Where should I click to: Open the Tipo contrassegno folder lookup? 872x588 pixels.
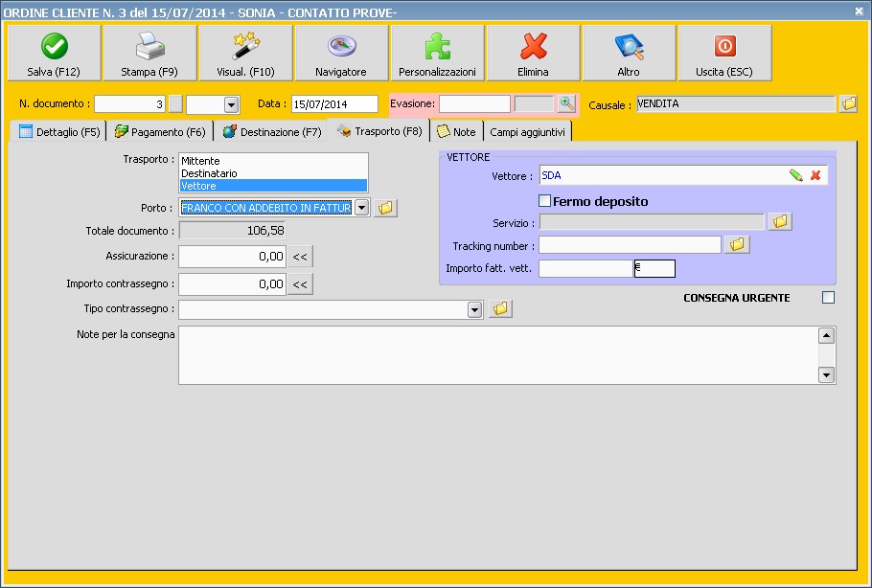500,308
